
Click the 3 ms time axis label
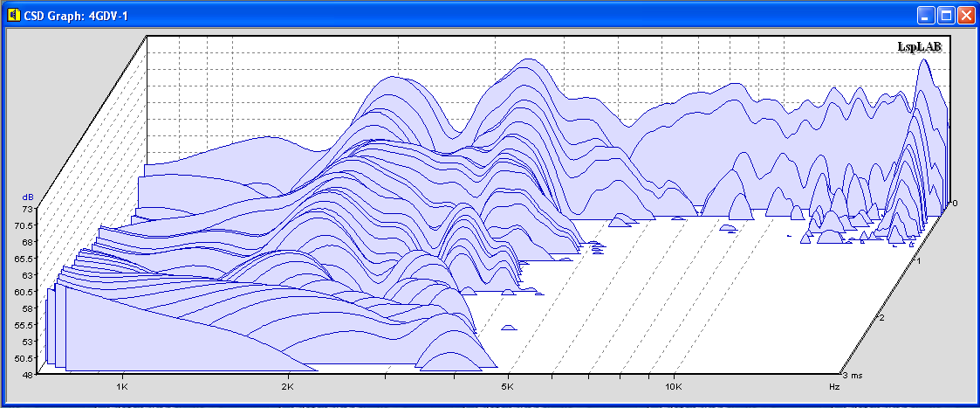click(x=853, y=376)
